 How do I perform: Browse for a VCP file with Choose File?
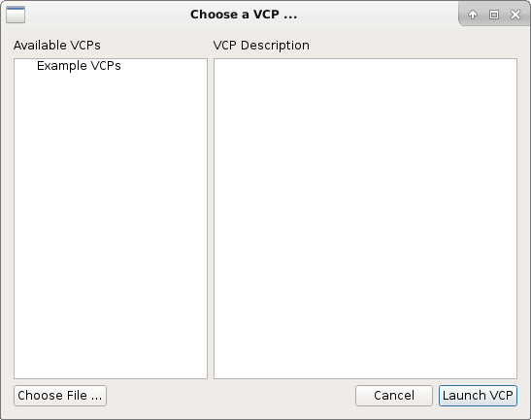pos(60,396)
